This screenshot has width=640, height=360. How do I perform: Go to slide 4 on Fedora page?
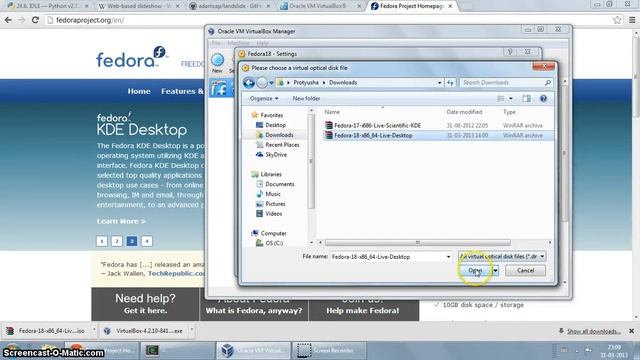[x=147, y=241]
